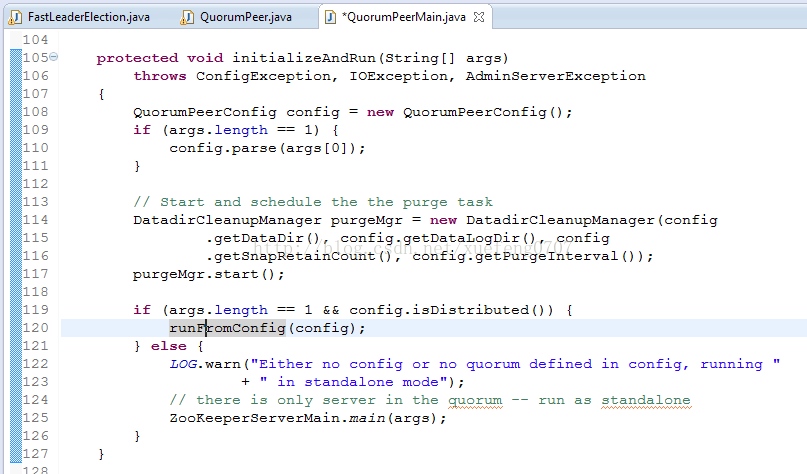Click the Java file icon on QuorumPeer.java tab

click(x=187, y=17)
